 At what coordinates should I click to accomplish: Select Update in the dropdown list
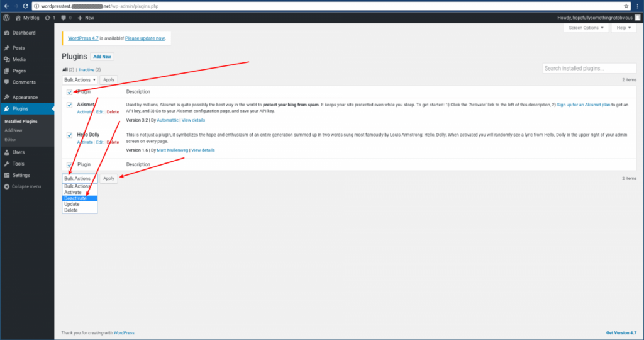pyautogui.click(x=80, y=204)
